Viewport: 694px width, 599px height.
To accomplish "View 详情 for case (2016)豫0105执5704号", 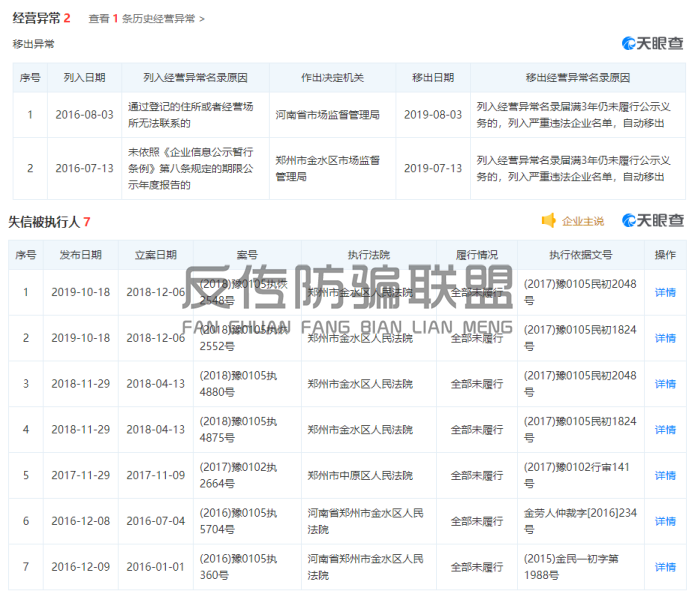I will 664,521.
